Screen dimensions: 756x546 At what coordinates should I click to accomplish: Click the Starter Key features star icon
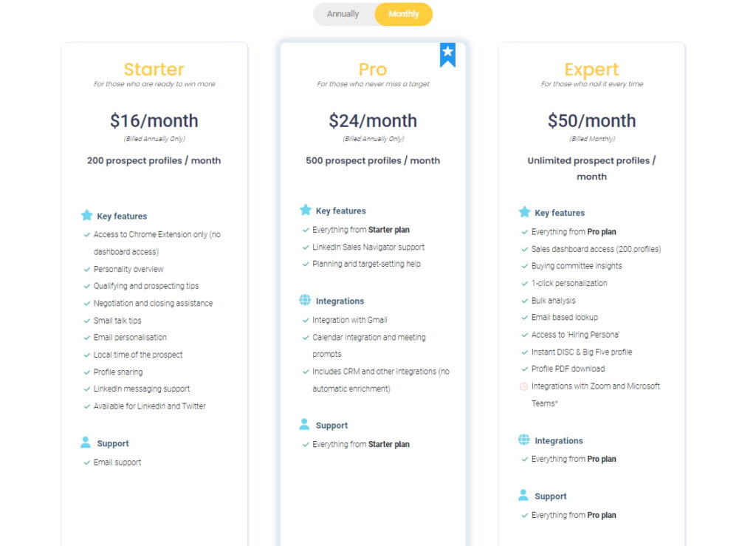click(86, 216)
